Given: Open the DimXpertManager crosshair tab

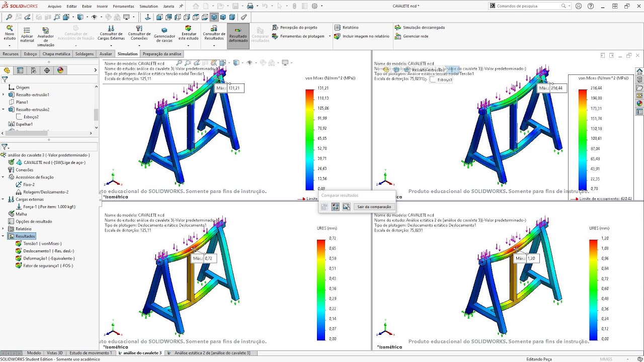Looking at the screenshot, I should 47,70.
